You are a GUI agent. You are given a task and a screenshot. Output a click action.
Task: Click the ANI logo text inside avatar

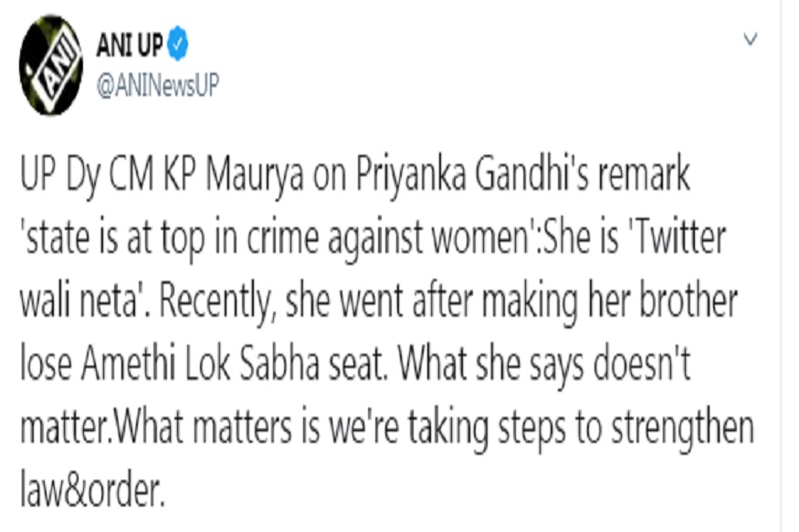tap(54, 67)
